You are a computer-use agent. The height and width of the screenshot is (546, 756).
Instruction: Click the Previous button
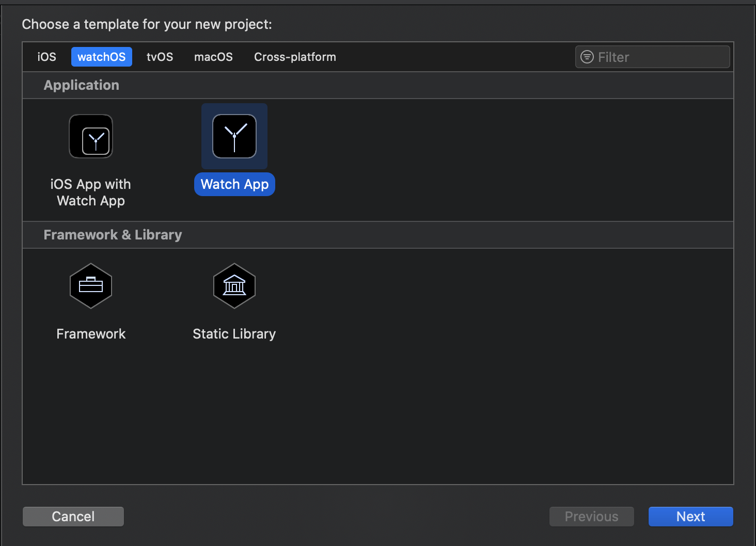(x=591, y=517)
